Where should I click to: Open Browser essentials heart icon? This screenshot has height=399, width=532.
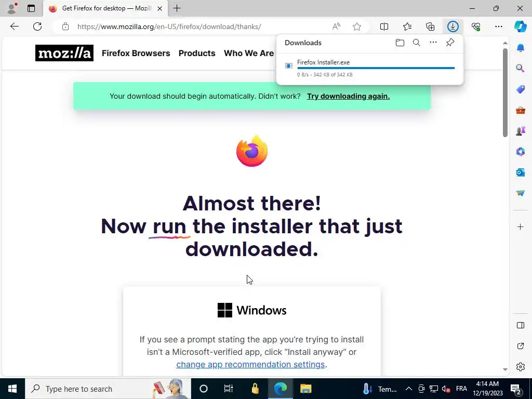[x=476, y=26]
